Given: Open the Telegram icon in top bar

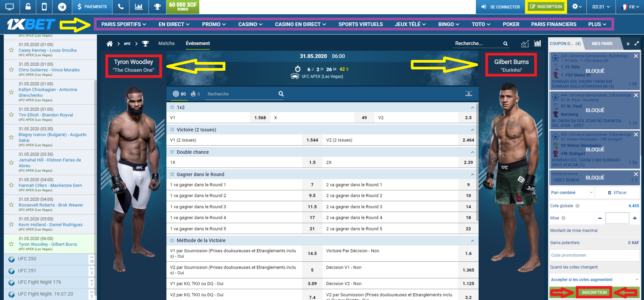Looking at the screenshot, I should (62, 7).
